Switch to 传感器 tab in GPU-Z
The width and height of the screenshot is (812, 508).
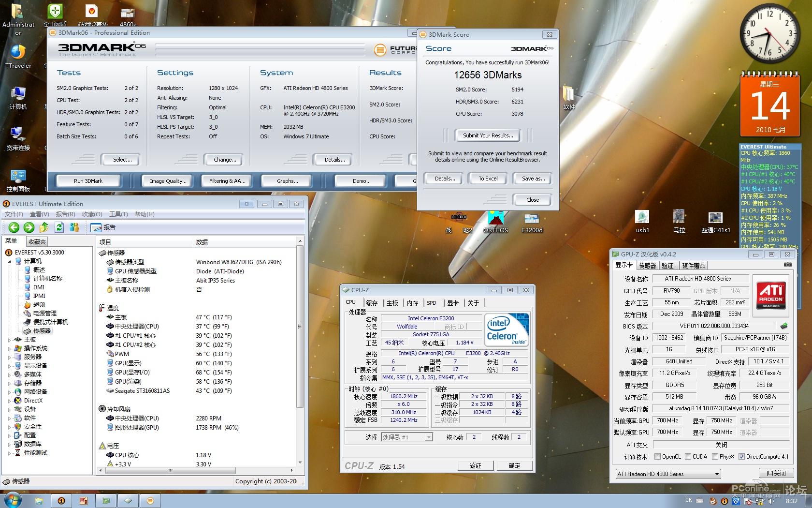coord(648,266)
